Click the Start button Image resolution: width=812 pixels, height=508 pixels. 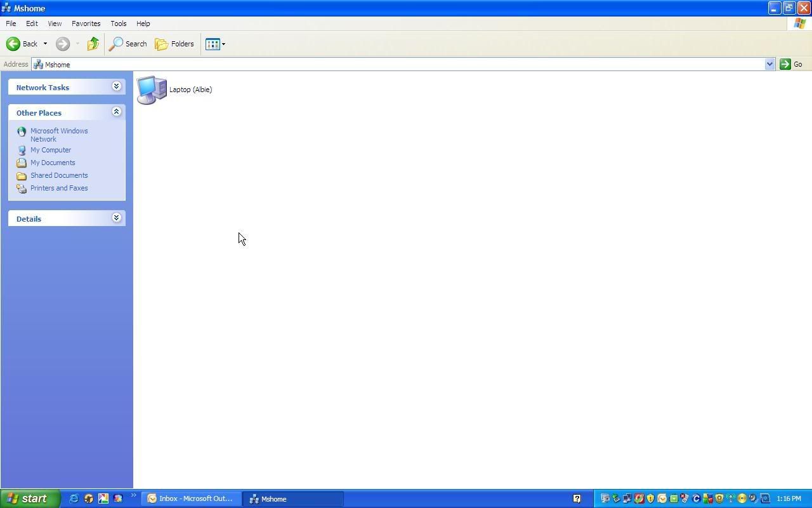tap(30, 498)
